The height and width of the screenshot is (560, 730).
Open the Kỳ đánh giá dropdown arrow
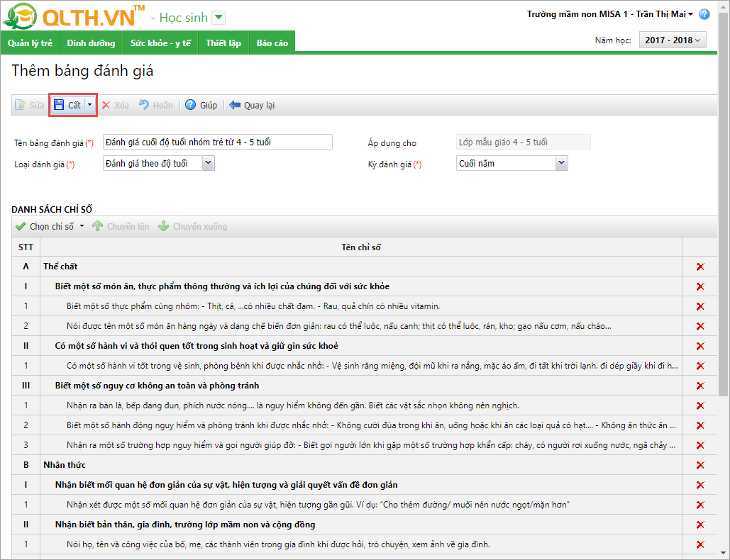[x=561, y=163]
